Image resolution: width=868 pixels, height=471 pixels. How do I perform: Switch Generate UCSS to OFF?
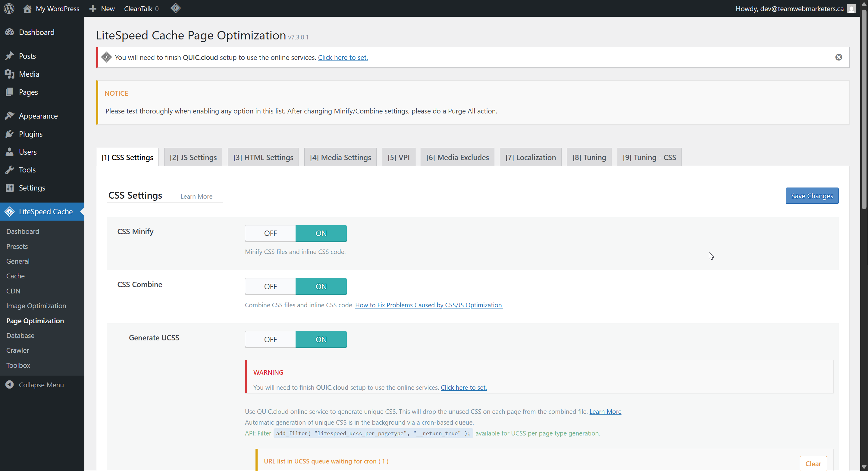coord(270,339)
